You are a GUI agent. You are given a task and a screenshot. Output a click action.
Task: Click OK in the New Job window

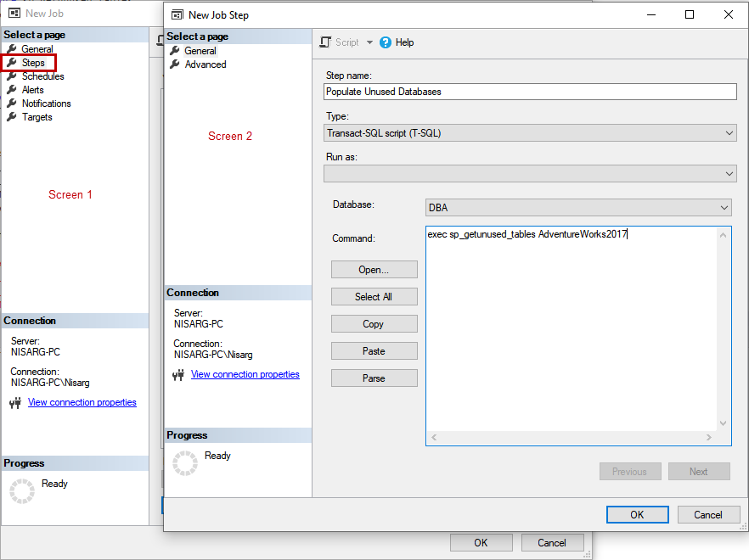click(481, 543)
